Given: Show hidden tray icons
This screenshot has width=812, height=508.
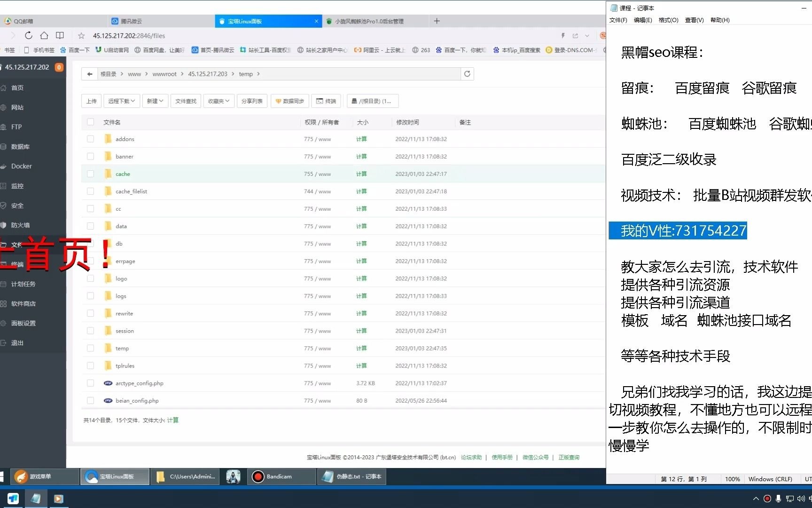Looking at the screenshot, I should pos(756,499).
